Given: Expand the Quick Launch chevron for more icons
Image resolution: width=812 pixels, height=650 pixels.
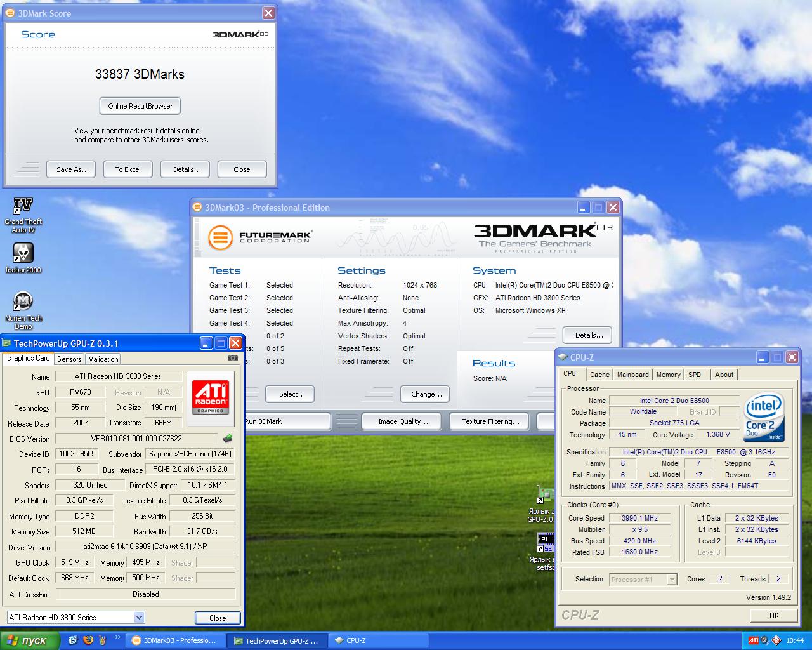Looking at the screenshot, I should pos(117,638).
